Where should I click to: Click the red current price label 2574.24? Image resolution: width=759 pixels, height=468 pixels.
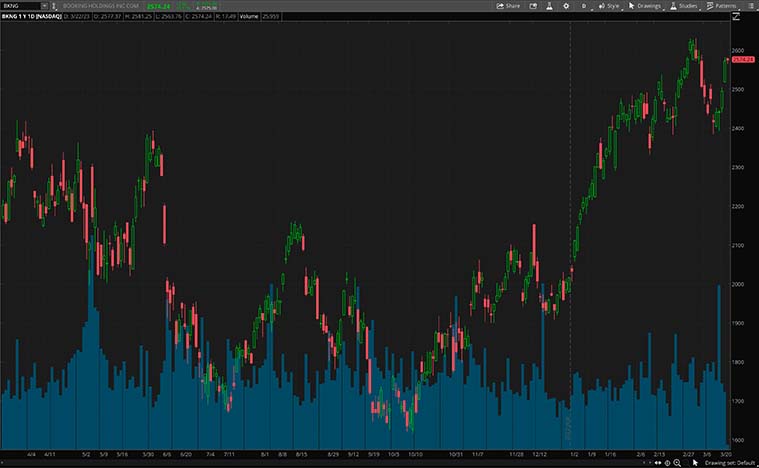click(x=743, y=60)
